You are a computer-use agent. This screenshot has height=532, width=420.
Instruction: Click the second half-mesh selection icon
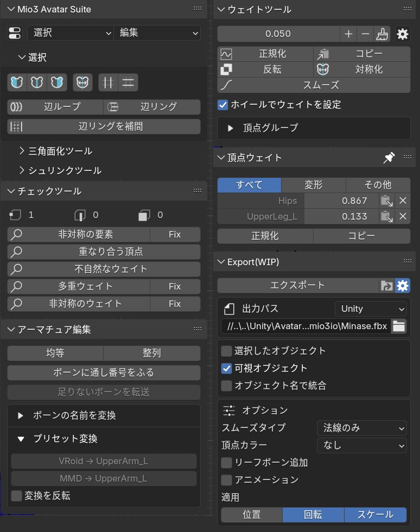(37, 82)
